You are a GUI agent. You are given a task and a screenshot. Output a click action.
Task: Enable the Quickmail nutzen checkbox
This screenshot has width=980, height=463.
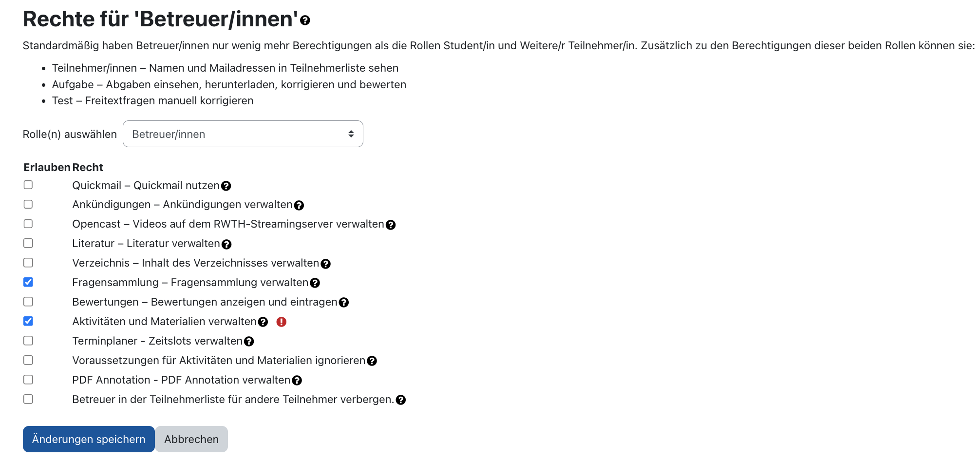[28, 185]
